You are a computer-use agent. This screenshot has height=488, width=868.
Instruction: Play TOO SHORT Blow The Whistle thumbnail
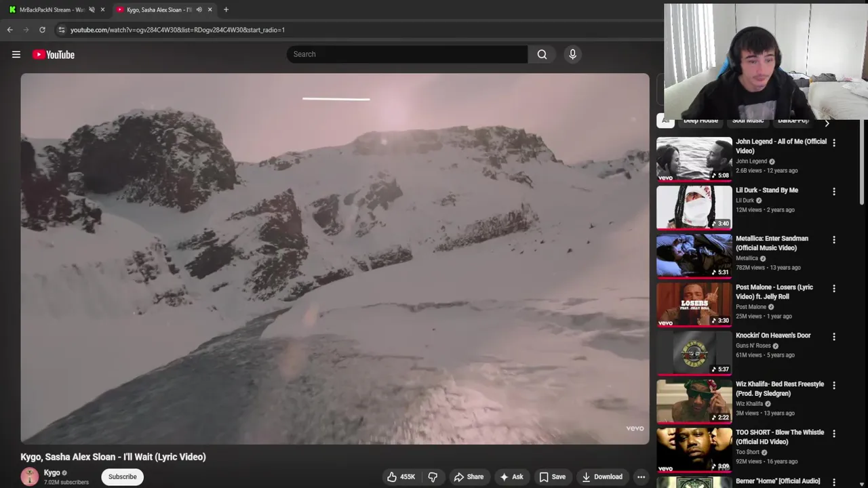(x=694, y=449)
